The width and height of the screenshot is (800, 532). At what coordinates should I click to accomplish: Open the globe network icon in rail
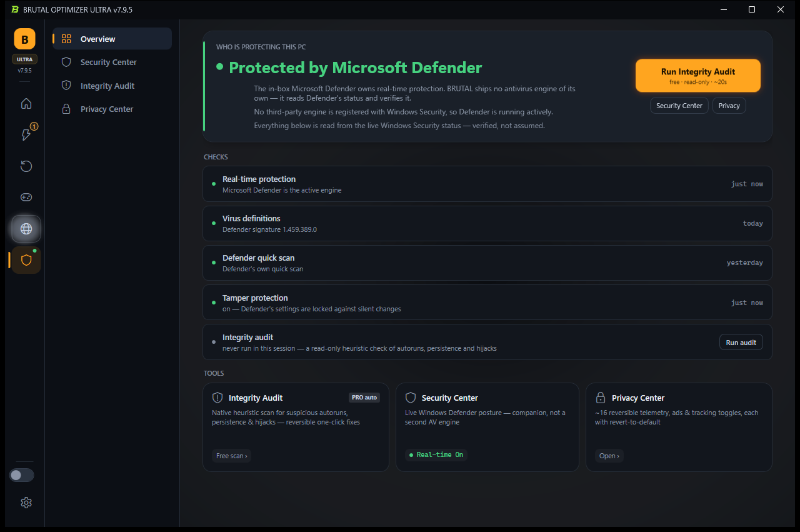pos(26,229)
